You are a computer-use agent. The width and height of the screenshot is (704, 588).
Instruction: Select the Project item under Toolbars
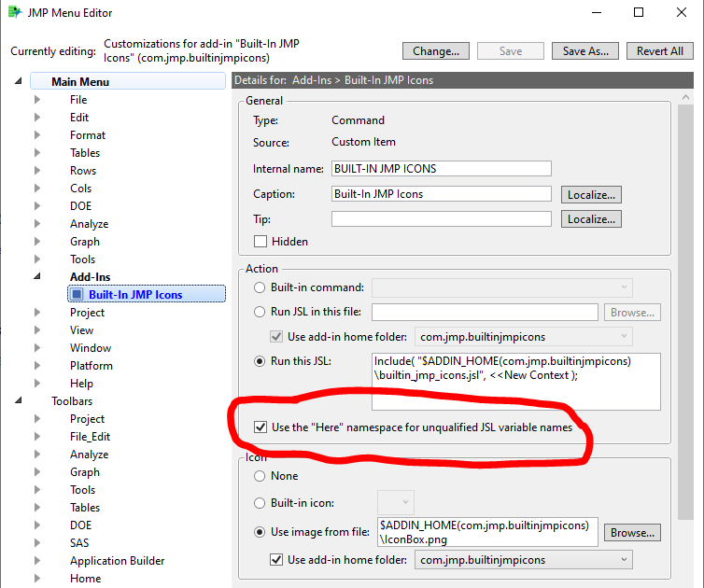coord(87,419)
